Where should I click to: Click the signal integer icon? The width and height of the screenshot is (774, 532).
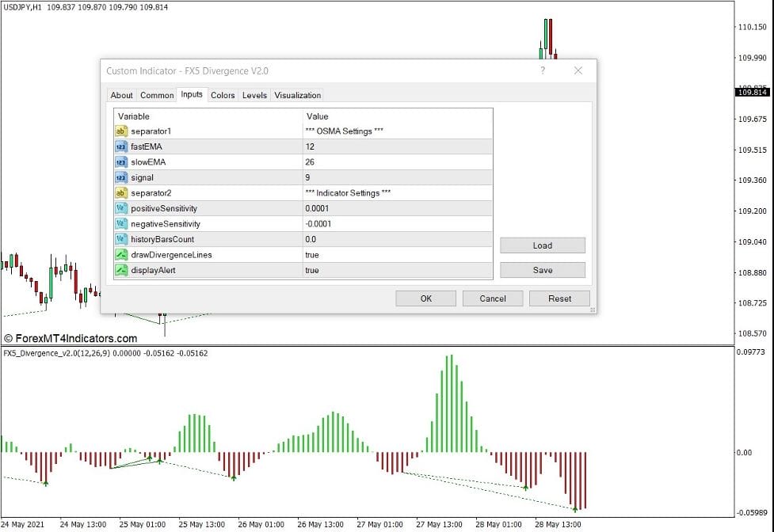[x=121, y=177]
